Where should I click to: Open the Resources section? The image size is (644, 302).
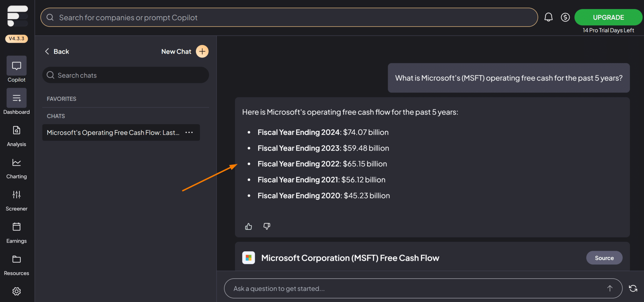point(16,263)
